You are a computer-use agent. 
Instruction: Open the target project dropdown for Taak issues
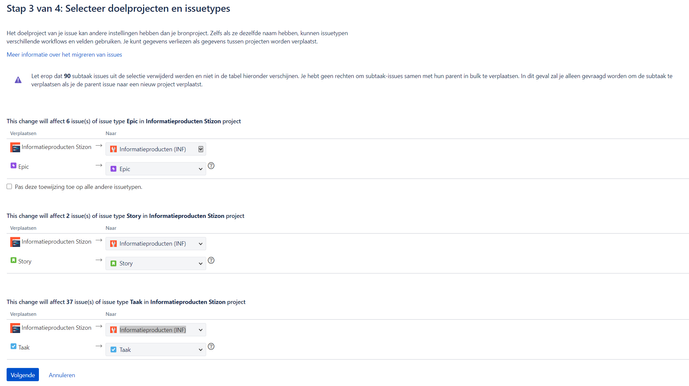click(156, 330)
